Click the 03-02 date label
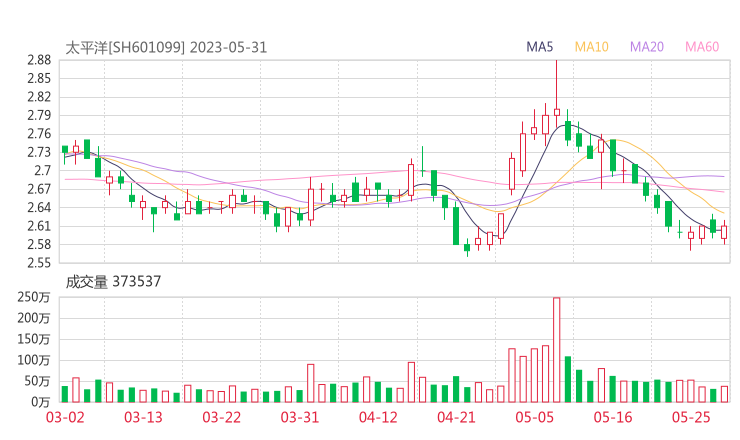The height and width of the screenshot is (440, 740). [x=65, y=417]
